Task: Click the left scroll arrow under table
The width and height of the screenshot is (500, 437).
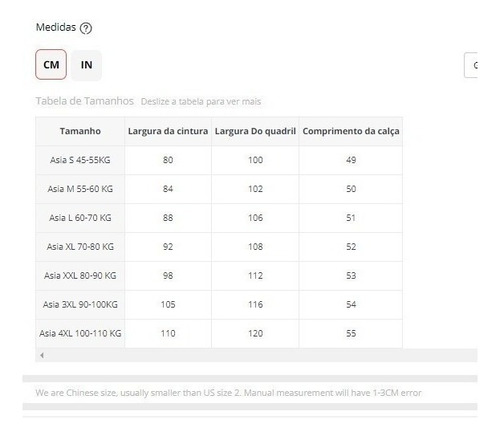Action: [42, 355]
